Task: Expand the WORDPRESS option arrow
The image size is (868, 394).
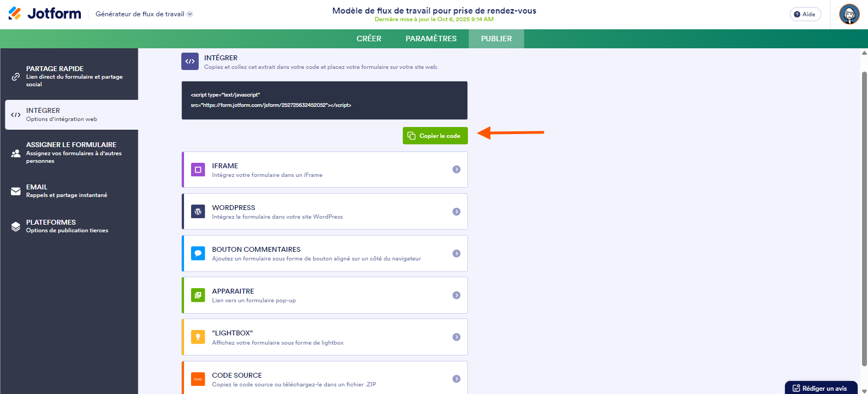Action: click(x=457, y=212)
